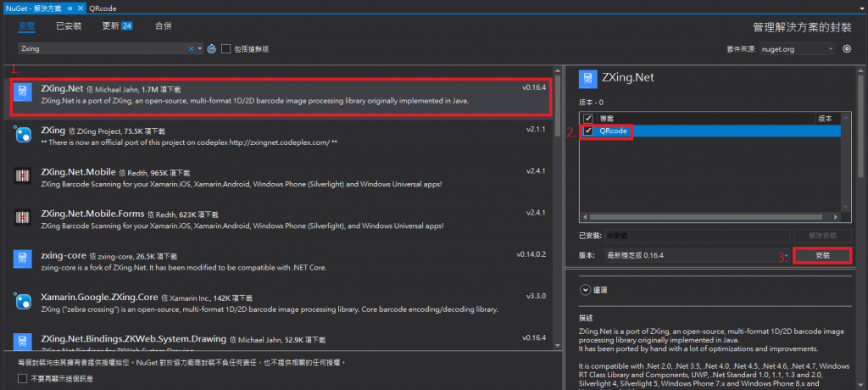The image size is (868, 390).
Task: Expand the options section chevron
Action: [x=585, y=289]
